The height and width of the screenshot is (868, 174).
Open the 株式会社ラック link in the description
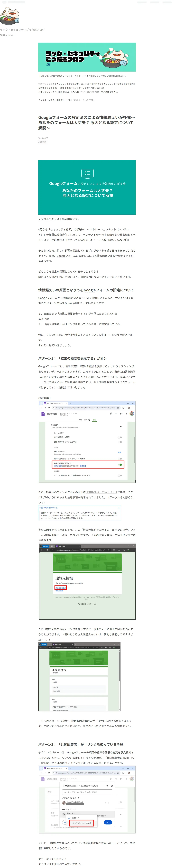tap(45, 84)
